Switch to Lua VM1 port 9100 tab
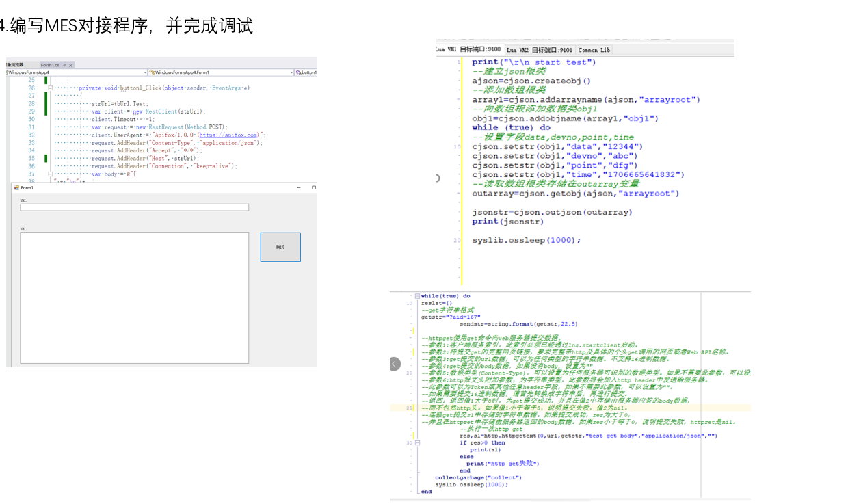The height and width of the screenshot is (504, 848). (469, 50)
